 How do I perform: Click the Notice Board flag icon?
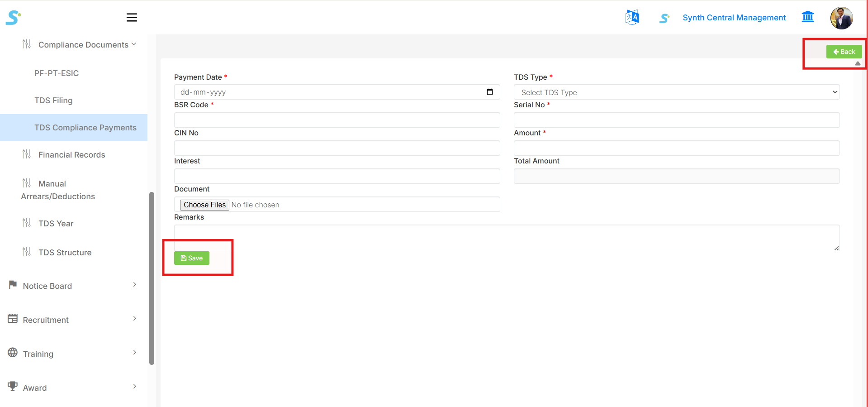click(13, 285)
